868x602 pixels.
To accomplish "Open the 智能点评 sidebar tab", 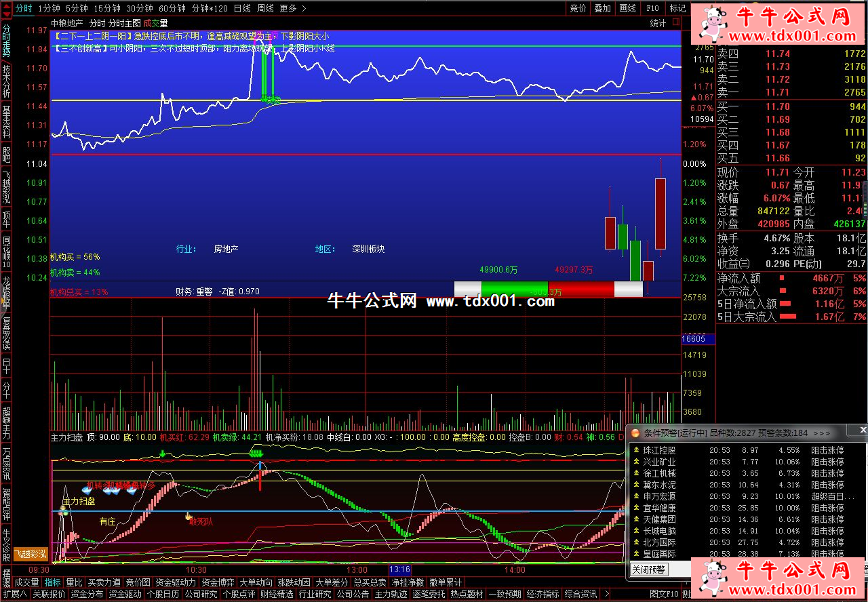I will click(x=6, y=503).
